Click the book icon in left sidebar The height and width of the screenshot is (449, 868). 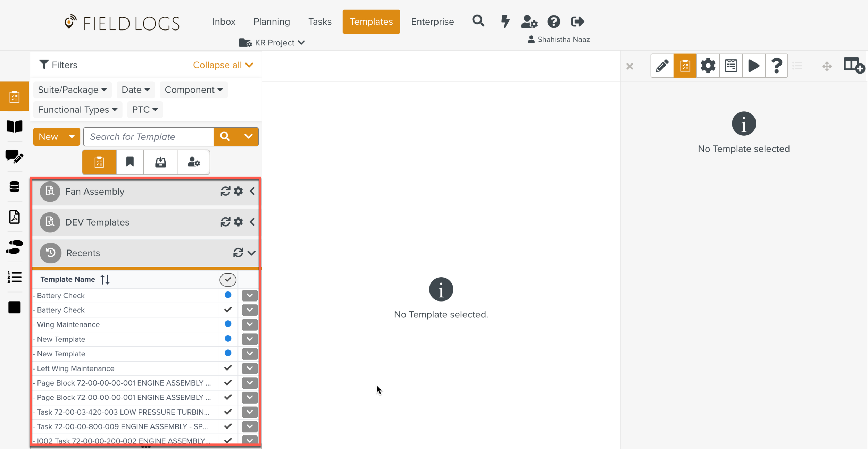(14, 127)
